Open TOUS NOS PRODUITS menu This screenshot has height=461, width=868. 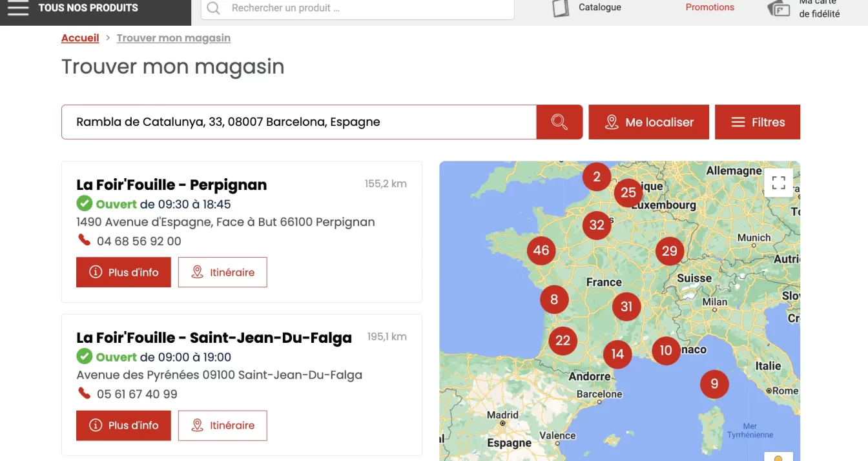(88, 8)
